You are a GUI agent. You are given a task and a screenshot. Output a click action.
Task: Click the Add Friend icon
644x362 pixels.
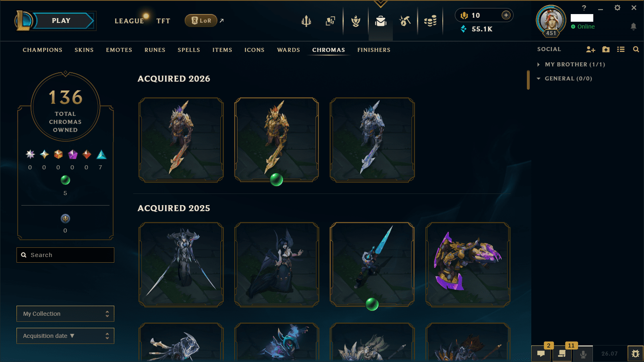pos(590,49)
